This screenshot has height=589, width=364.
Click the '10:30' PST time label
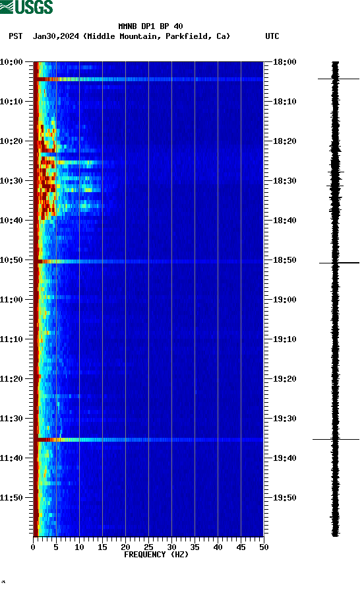(11, 181)
